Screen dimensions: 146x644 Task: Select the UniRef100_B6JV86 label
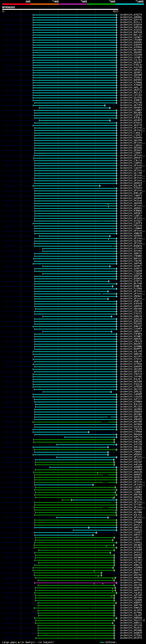click(131, 284)
